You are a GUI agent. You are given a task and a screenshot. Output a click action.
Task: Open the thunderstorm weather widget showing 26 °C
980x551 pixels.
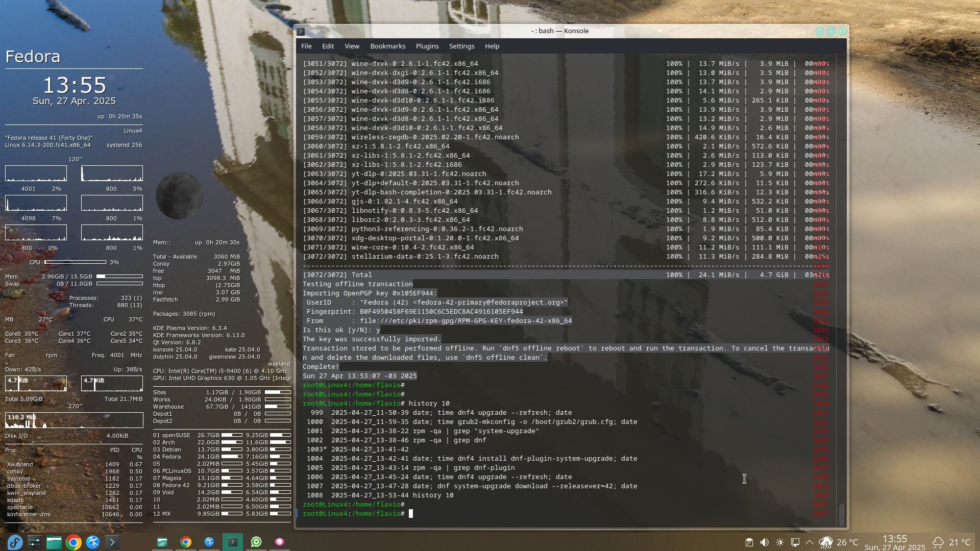[838, 542]
